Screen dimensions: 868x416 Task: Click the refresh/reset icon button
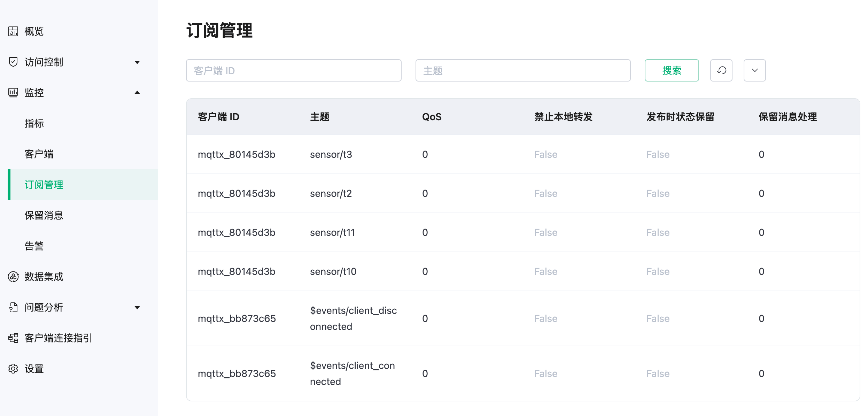click(721, 70)
